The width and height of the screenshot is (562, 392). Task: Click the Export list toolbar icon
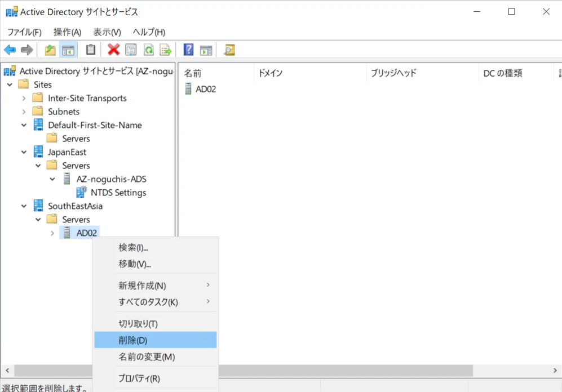pos(166,50)
